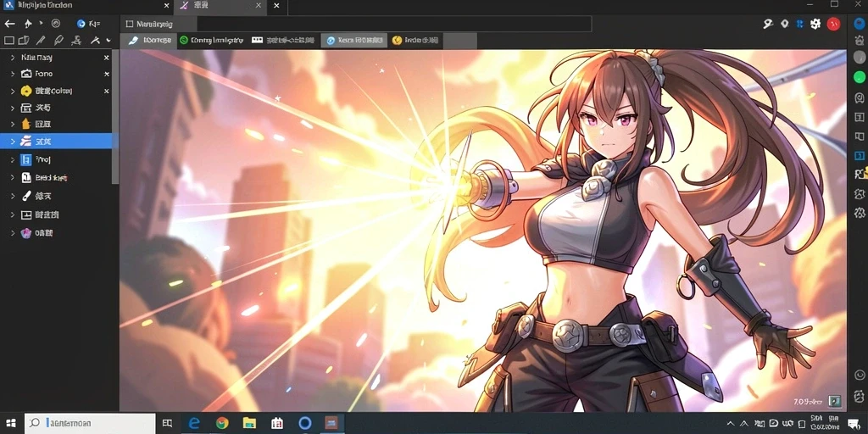Select the rectangle tool in the left toolbar
The width and height of the screenshot is (868, 434).
point(8,41)
